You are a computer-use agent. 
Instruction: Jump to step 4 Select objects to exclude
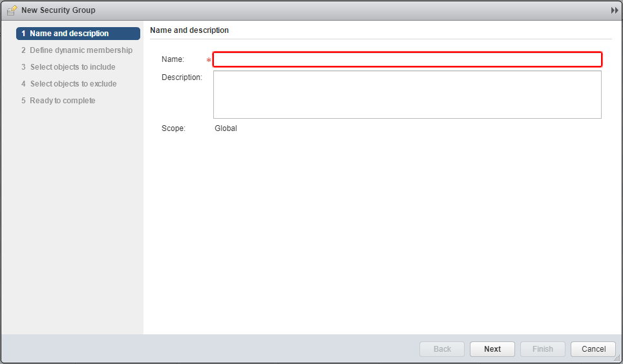coord(69,84)
